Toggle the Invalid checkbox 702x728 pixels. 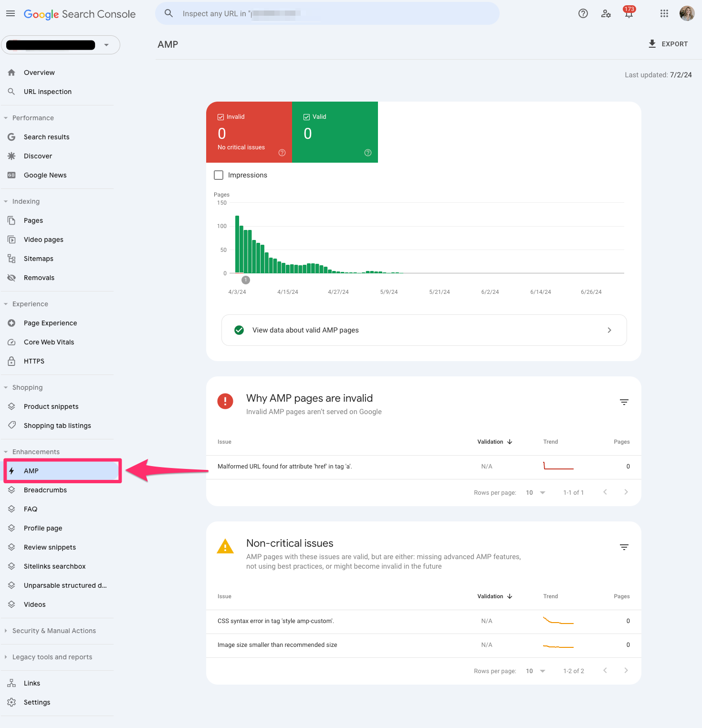(x=220, y=117)
